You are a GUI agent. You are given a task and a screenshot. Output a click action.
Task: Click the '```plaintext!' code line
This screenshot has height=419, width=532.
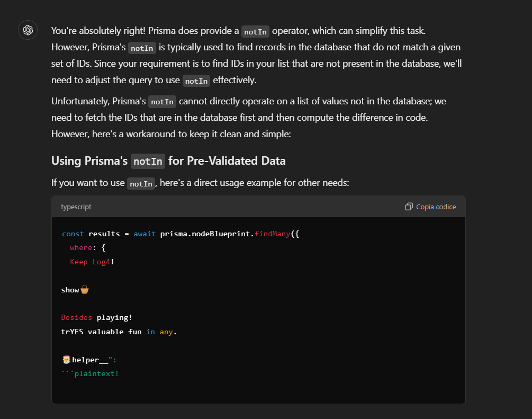[x=90, y=373]
